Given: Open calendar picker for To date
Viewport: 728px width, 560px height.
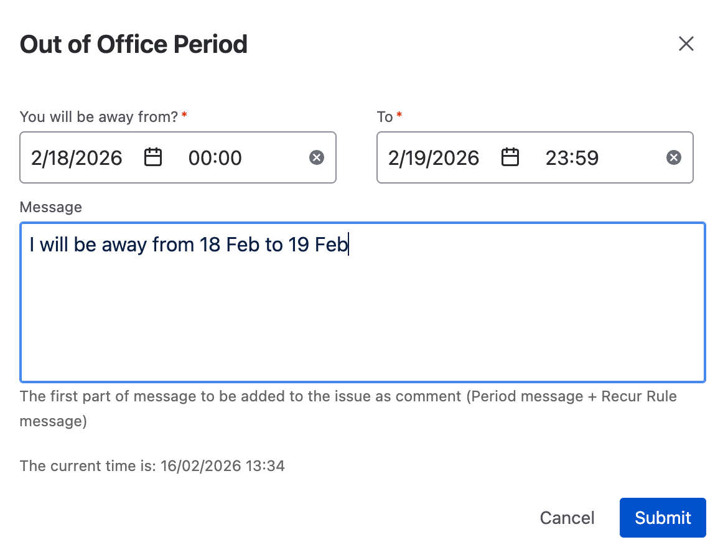Looking at the screenshot, I should point(510,157).
